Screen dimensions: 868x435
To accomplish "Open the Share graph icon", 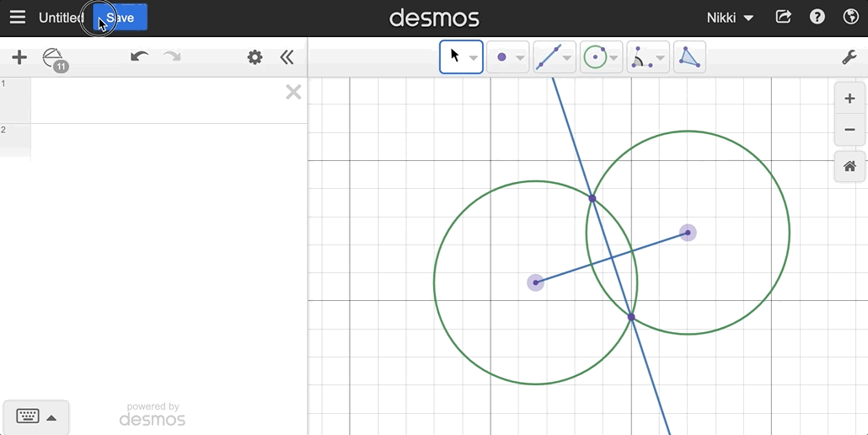I will click(784, 17).
